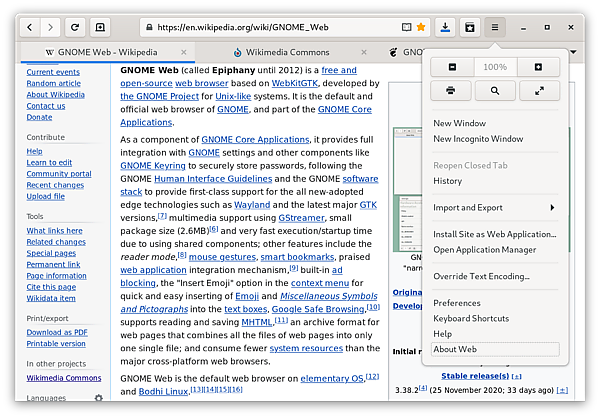Close the GNOME Web - Wikipedia tab
This screenshot has height=418, width=600.
coord(184,52)
